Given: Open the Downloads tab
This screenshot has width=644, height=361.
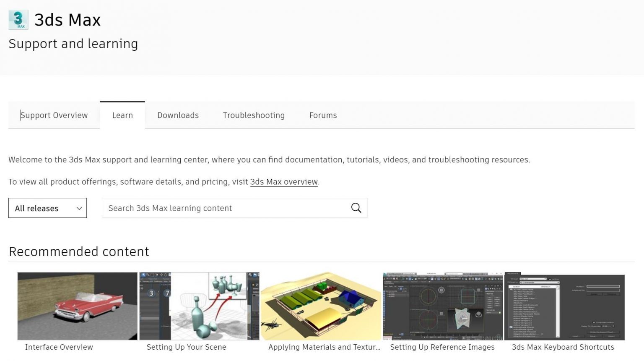Looking at the screenshot, I should [178, 115].
